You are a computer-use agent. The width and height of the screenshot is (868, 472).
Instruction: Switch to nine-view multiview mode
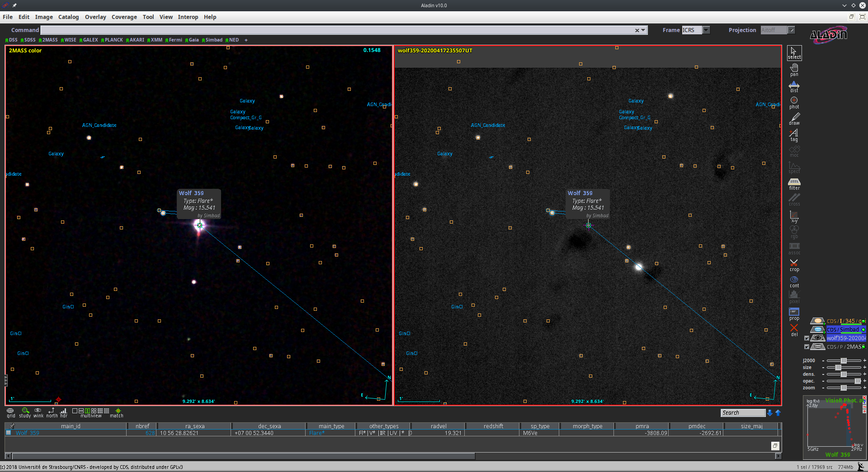100,411
